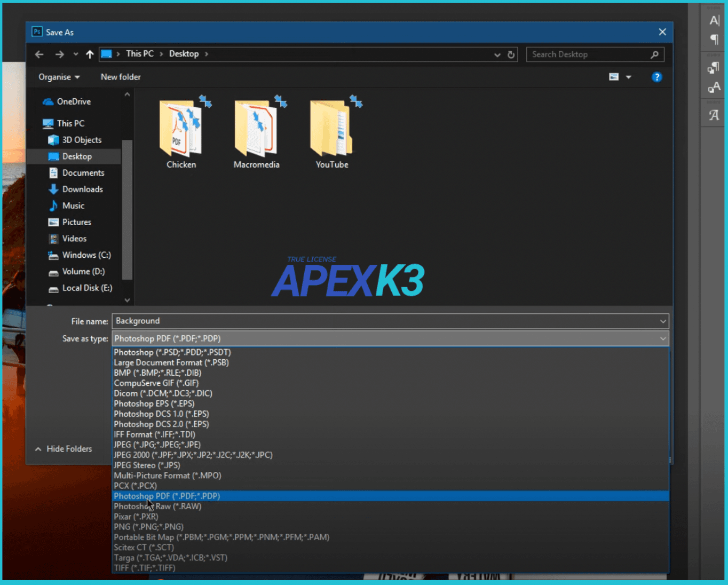Viewport: 728px width, 585px height.
Task: Choose Pixar (*.PXR) format
Action: [x=390, y=517]
